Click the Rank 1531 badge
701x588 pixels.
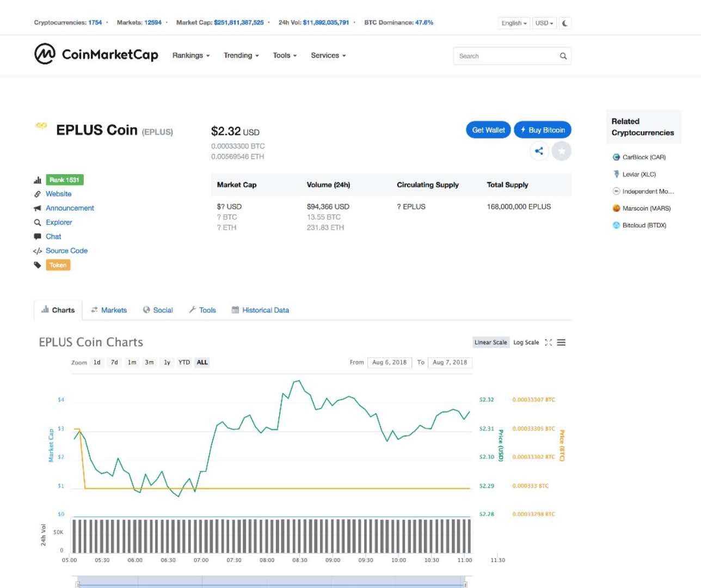click(65, 180)
